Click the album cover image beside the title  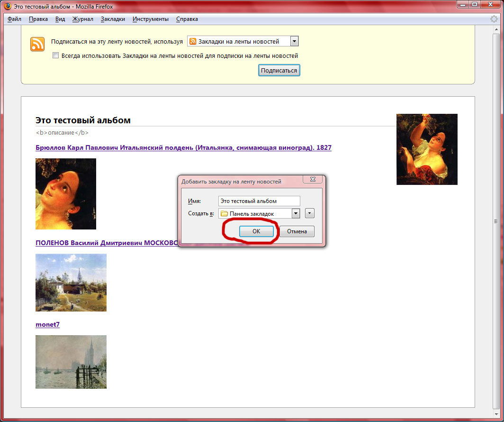point(427,149)
